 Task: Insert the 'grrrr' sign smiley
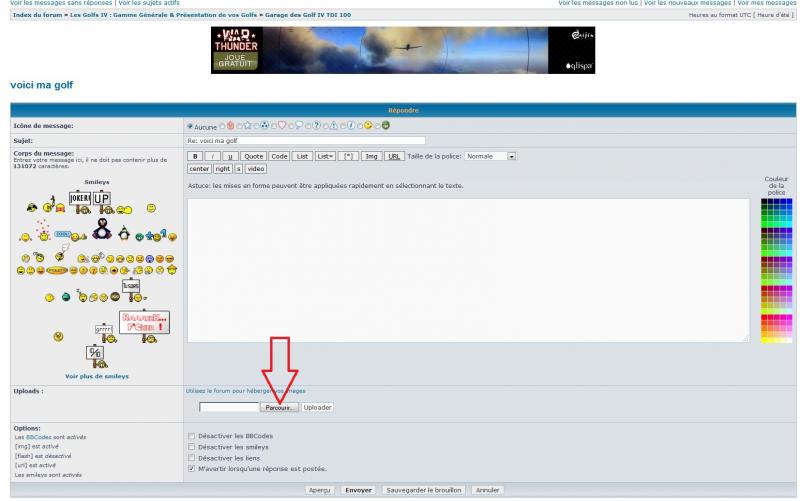106,333
